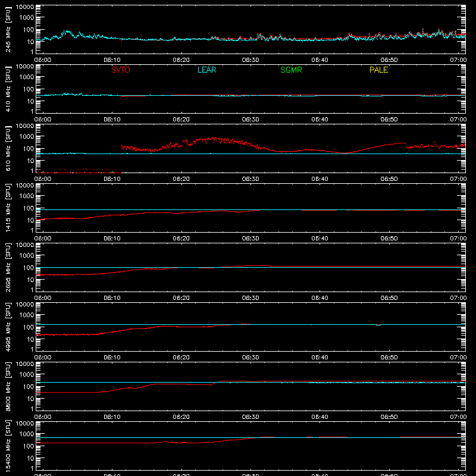Click the 06:20 time label under 410 MHz plot

point(181,120)
